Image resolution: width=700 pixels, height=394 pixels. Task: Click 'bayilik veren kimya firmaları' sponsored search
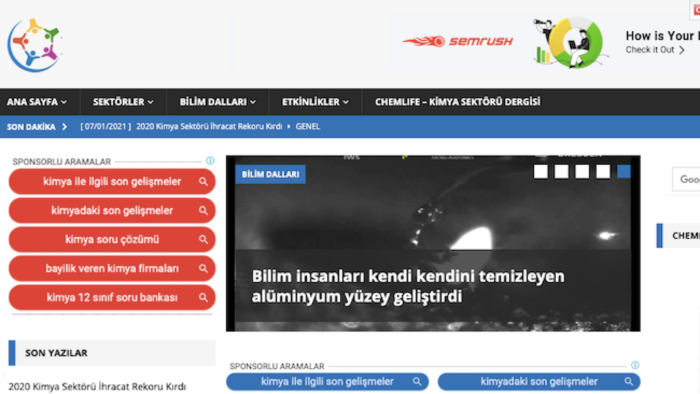[112, 269]
